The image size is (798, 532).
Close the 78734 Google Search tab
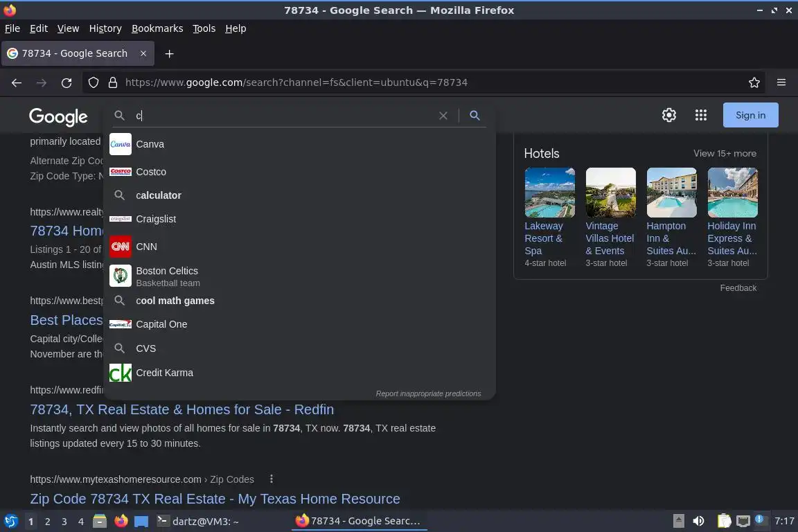point(143,53)
